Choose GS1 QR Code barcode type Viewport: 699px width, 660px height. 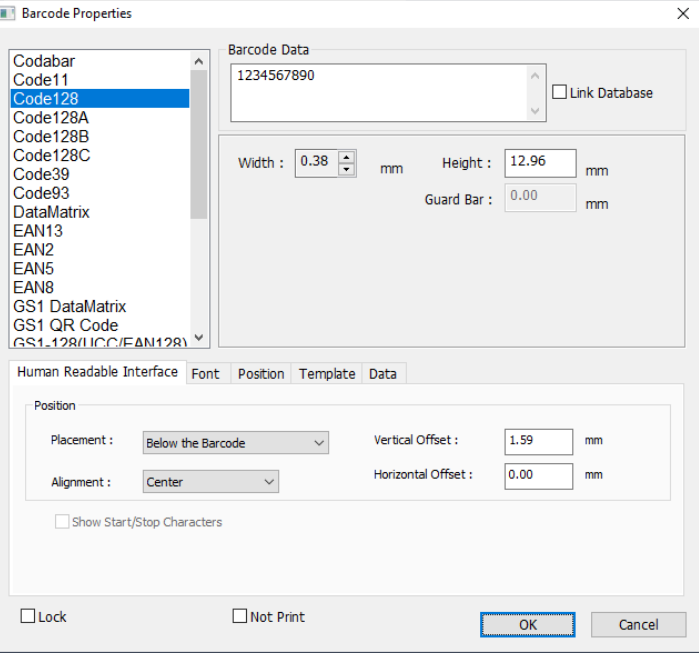click(x=66, y=325)
